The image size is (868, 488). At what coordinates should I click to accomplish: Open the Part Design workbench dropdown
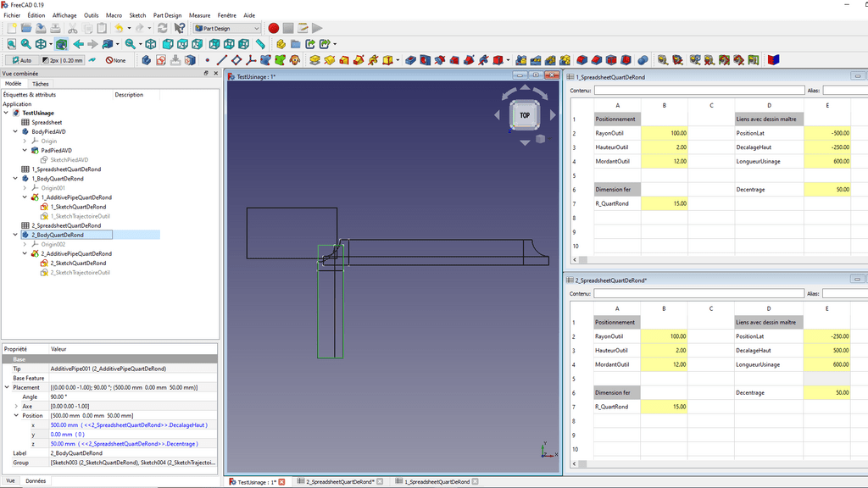click(227, 28)
